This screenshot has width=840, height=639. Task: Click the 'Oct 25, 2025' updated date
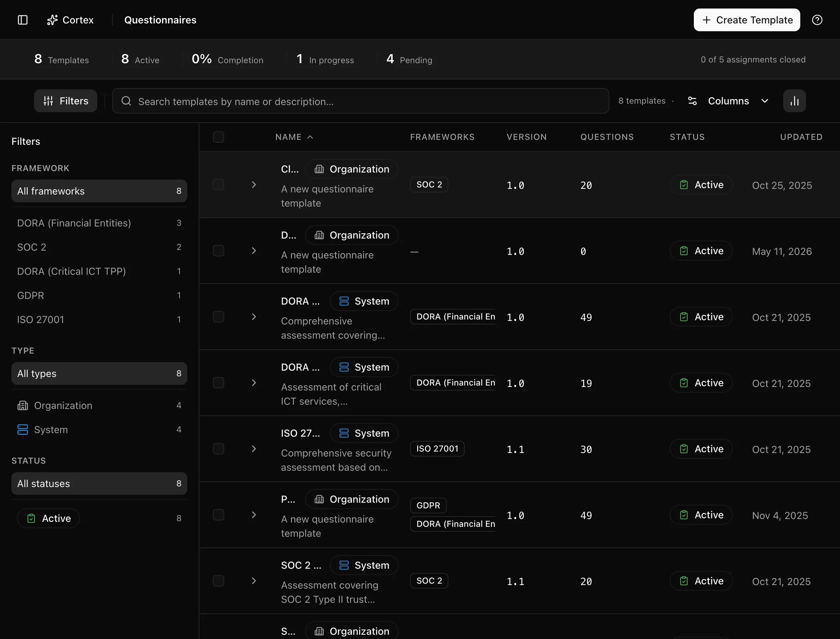[782, 185]
